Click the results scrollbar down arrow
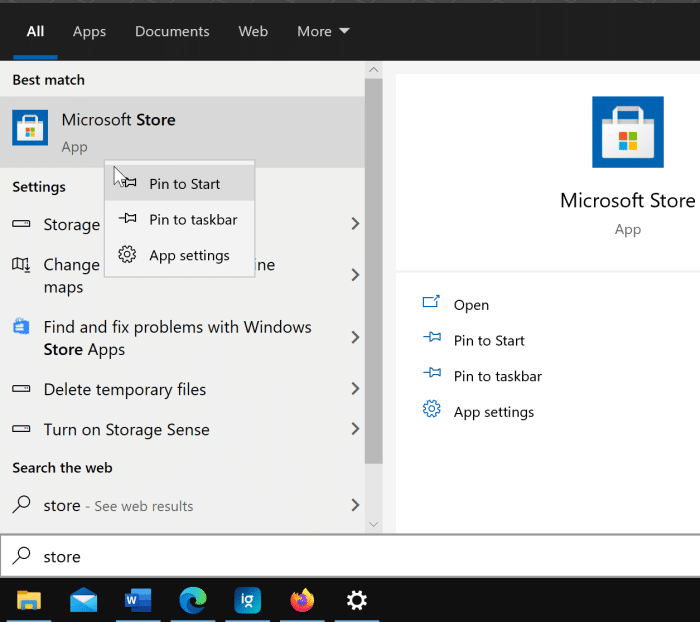This screenshot has width=700, height=622. [x=374, y=524]
